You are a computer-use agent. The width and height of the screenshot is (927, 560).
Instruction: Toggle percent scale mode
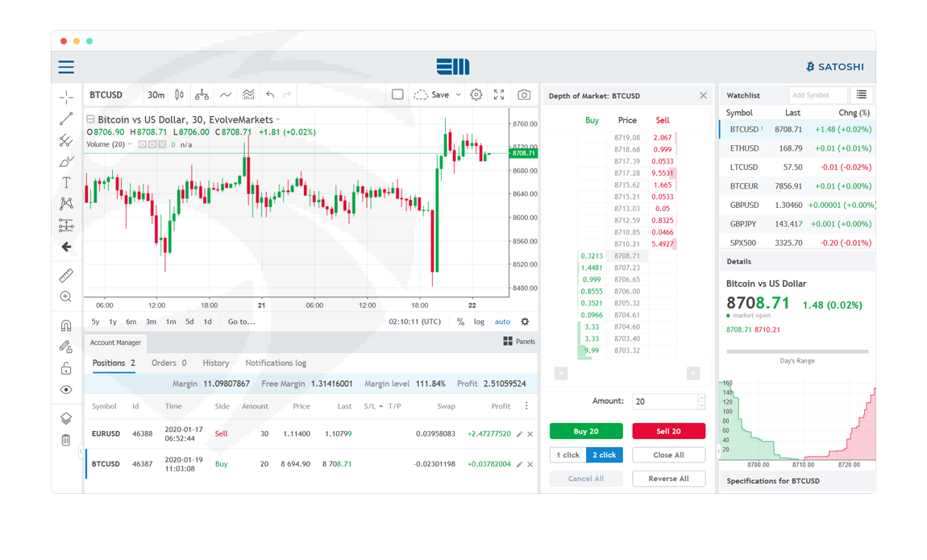tap(460, 322)
